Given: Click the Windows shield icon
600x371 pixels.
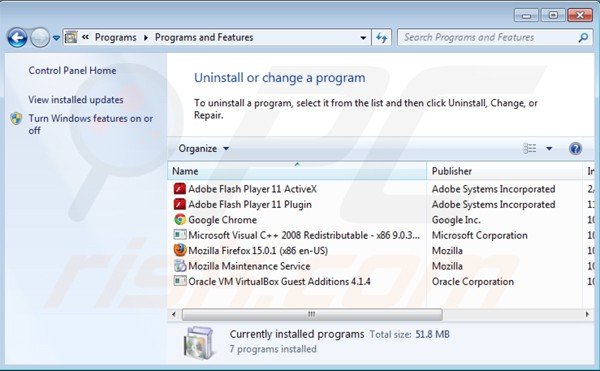Looking at the screenshot, I should [x=16, y=119].
